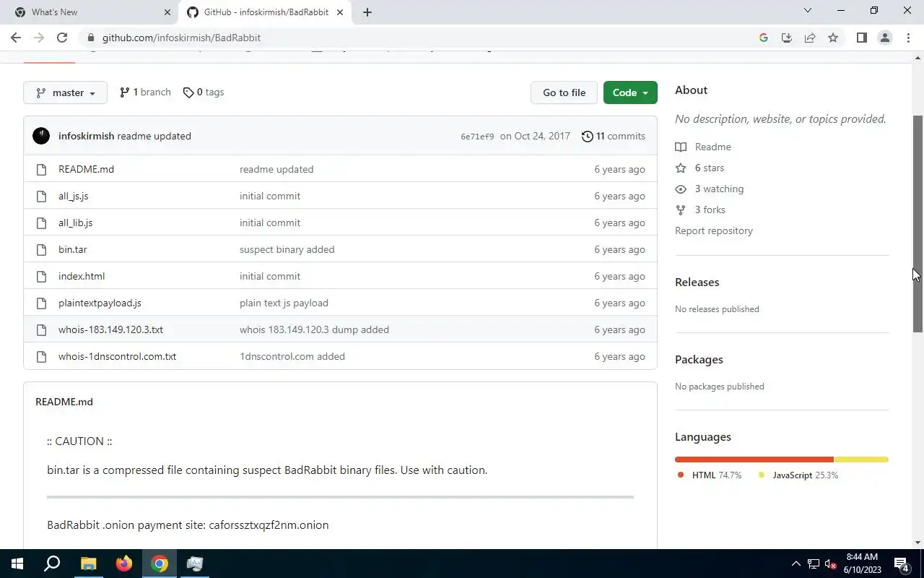Open the Chrome profile avatar

tap(885, 38)
